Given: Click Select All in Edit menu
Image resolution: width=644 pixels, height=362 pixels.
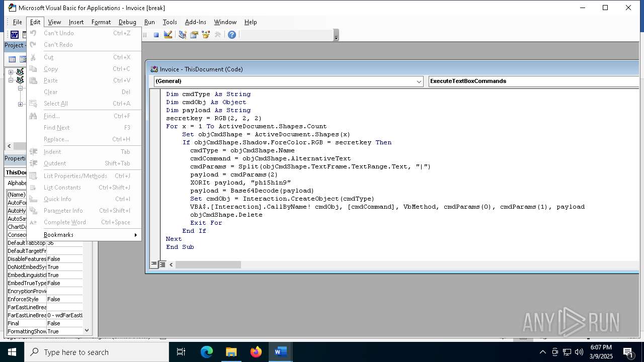Looking at the screenshot, I should pos(84,104).
